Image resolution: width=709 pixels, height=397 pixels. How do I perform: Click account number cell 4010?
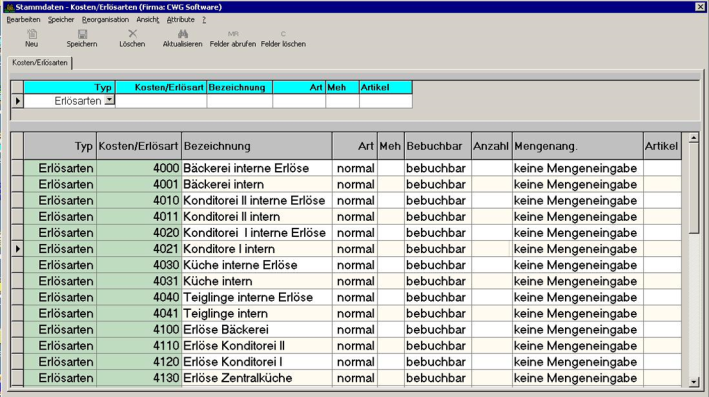[139, 200]
